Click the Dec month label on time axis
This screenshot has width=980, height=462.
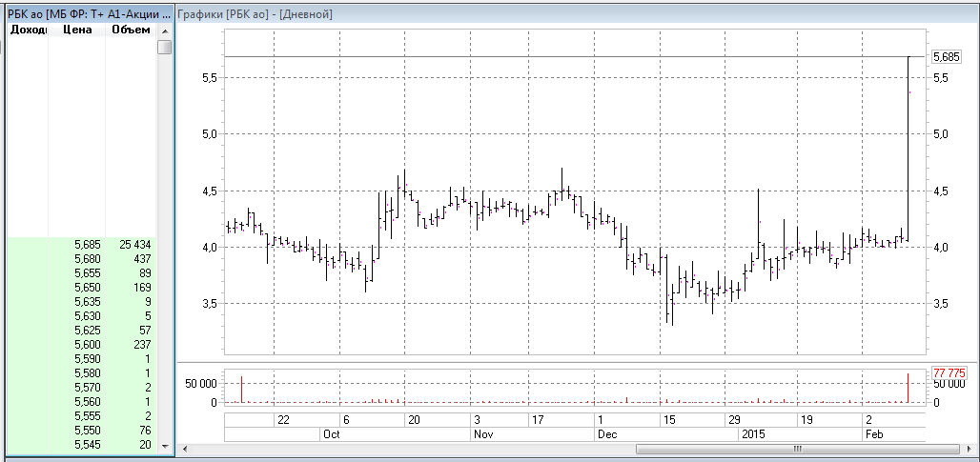(607, 434)
